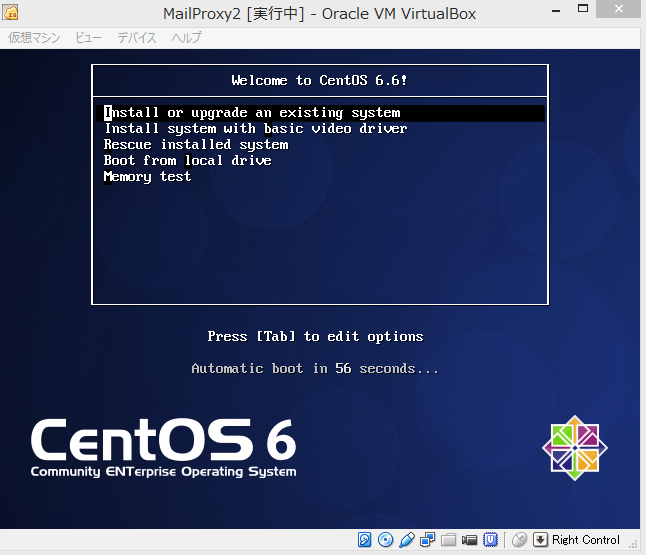The height and width of the screenshot is (555, 646).
Task: Click the 'Welcome to CentOS 6.6!' heading
Action: click(x=319, y=80)
